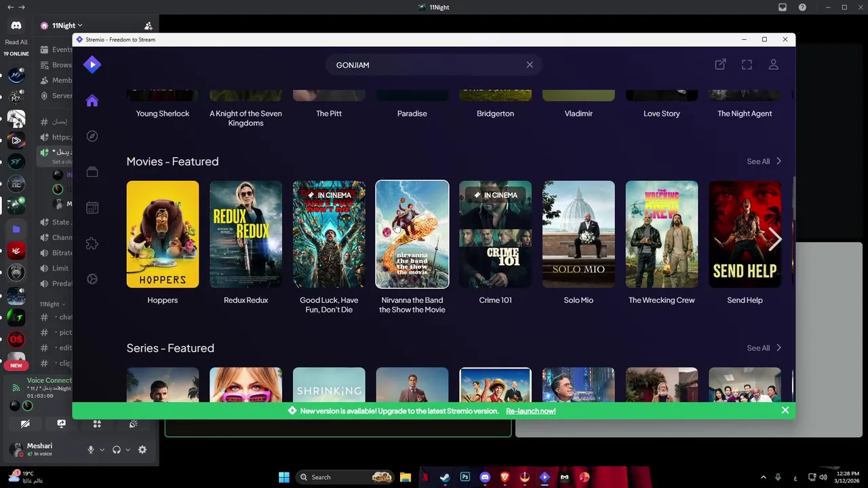Open the Redux Redux movie poster

[x=245, y=234]
